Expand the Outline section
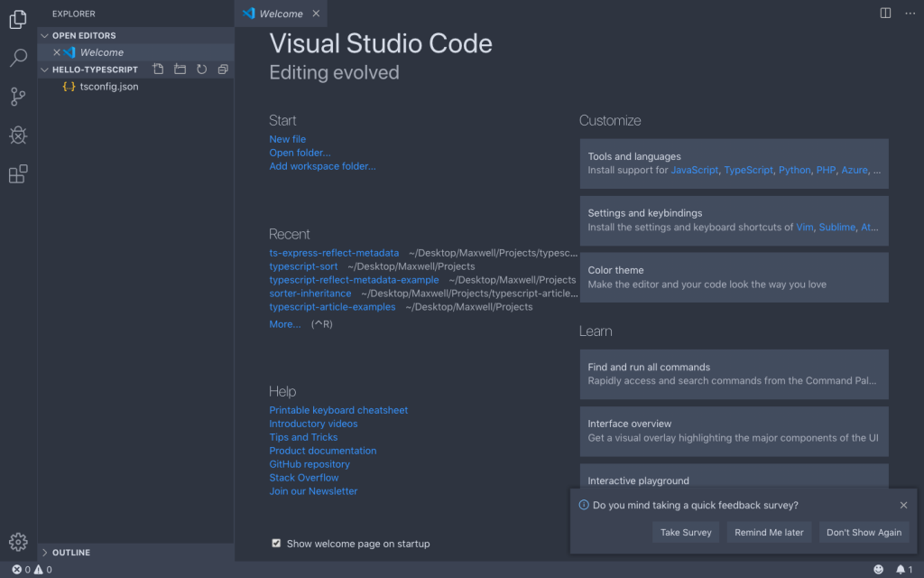 pos(45,552)
